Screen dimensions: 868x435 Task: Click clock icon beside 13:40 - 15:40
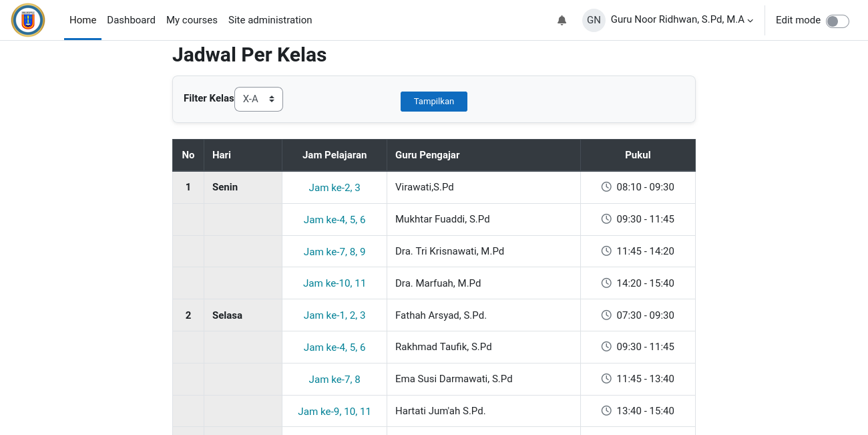tap(606, 410)
